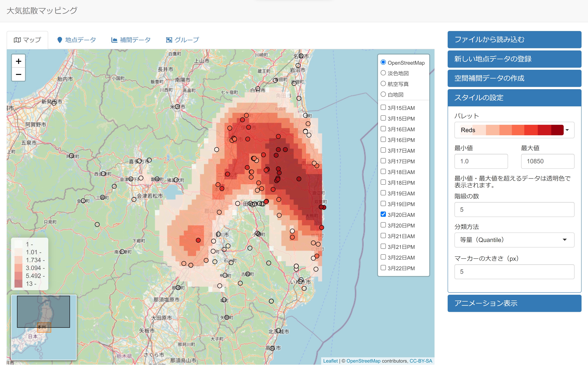Enable the 3月19日PM overlay
The image size is (588, 368).
point(383,204)
